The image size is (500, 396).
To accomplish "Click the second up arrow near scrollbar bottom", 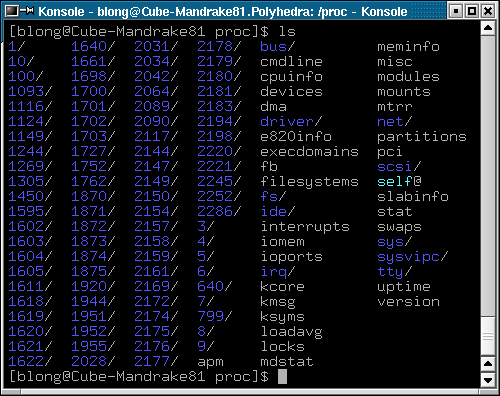I will pos(488,363).
